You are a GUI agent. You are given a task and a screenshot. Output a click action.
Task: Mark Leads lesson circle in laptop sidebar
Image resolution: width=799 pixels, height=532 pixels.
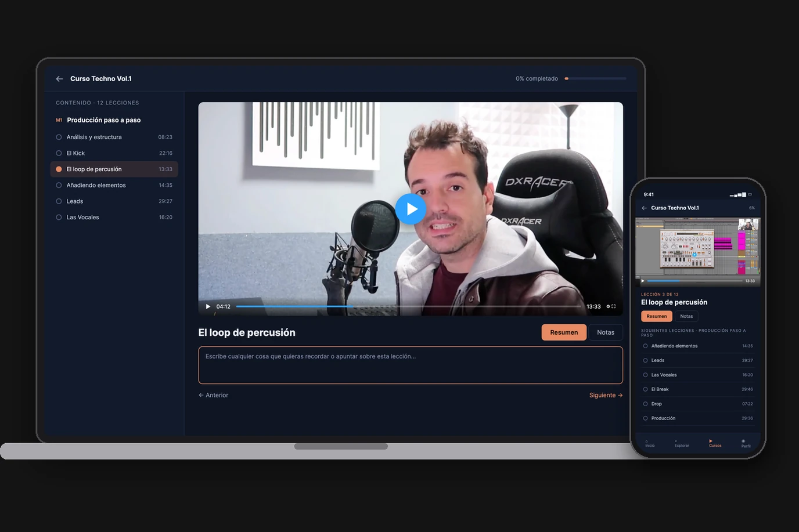(x=59, y=201)
